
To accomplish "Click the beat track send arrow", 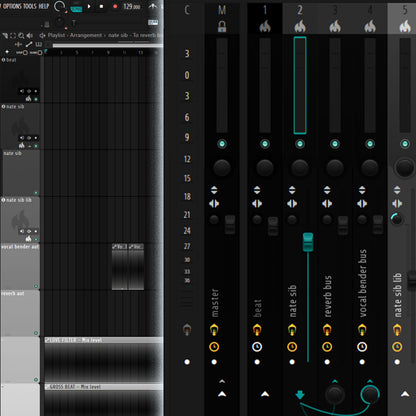I will [265, 394].
